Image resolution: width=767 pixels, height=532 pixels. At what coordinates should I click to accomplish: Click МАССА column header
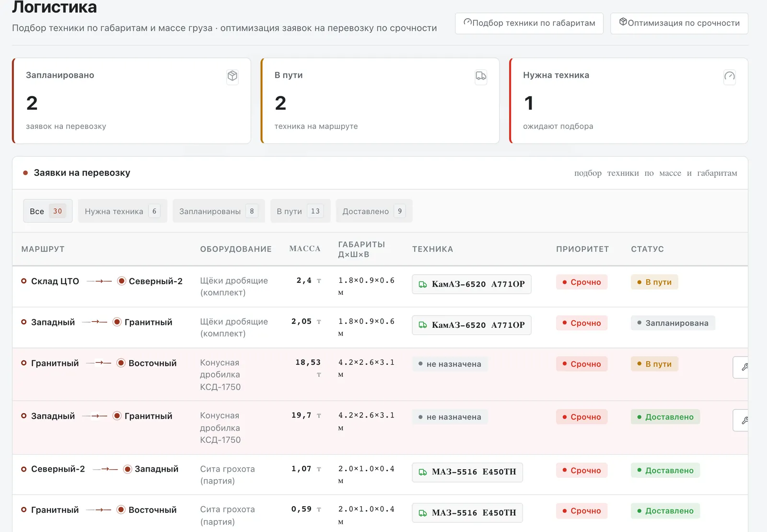tap(305, 248)
